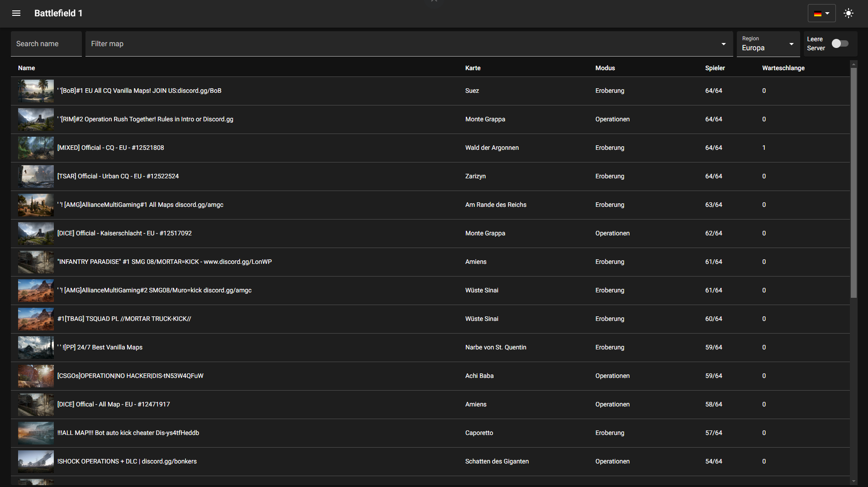Click the Achi Baba server thumbnail
868x487 pixels.
pos(36,376)
